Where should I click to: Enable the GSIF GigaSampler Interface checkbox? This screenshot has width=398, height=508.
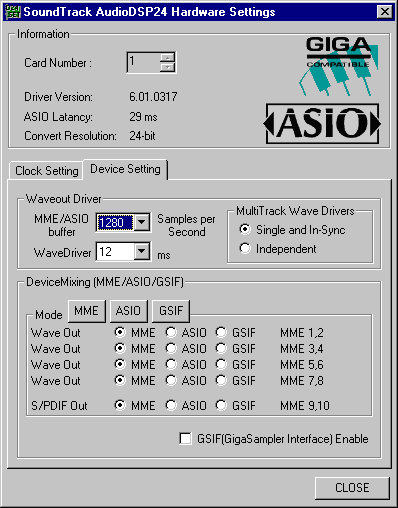pyautogui.click(x=185, y=438)
